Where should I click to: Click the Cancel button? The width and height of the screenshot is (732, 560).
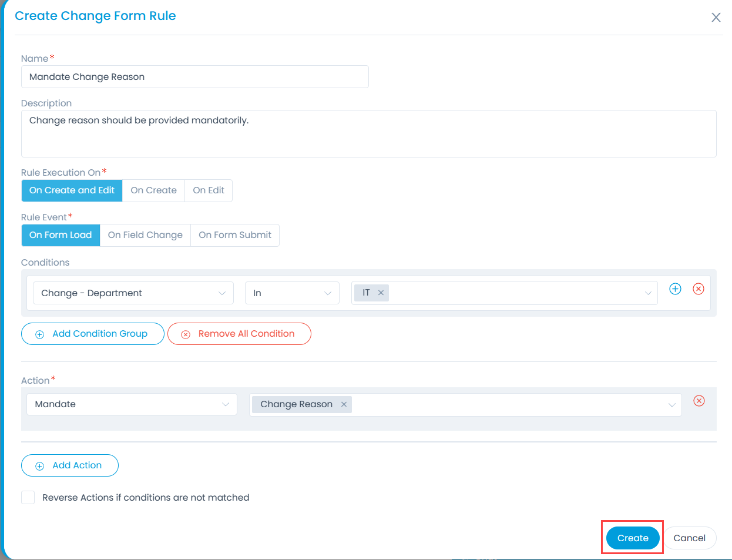click(690, 538)
